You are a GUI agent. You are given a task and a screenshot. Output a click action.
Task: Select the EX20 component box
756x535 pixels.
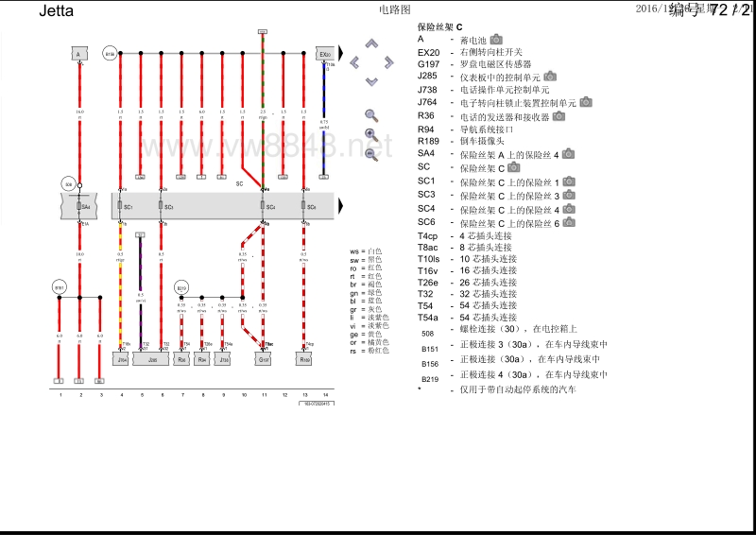coord(325,54)
